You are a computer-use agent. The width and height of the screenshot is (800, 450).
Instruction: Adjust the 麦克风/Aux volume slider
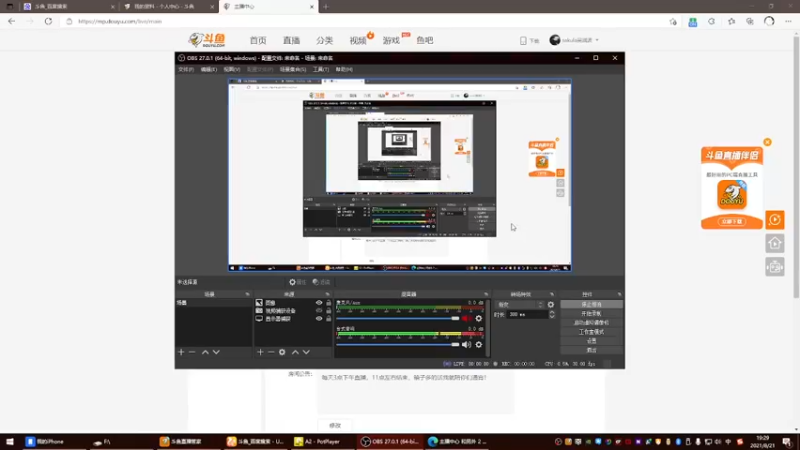coord(398,318)
